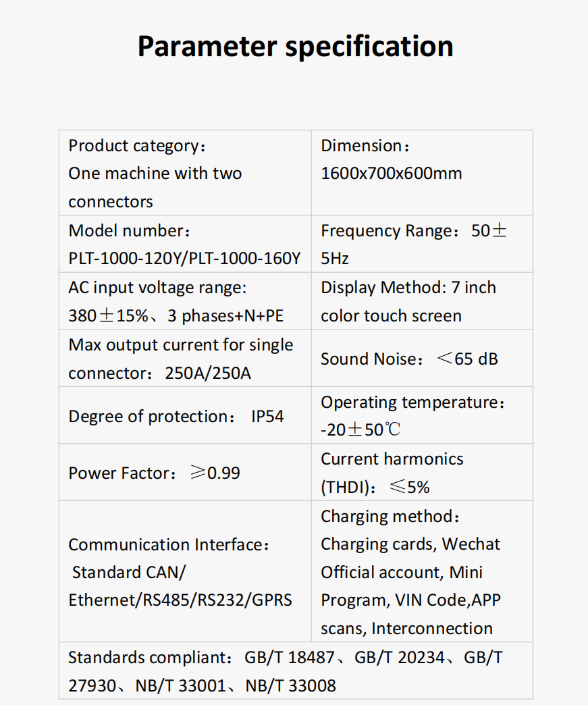Click the Frequency Range cell
This screenshot has height=705, width=588.
(422, 244)
